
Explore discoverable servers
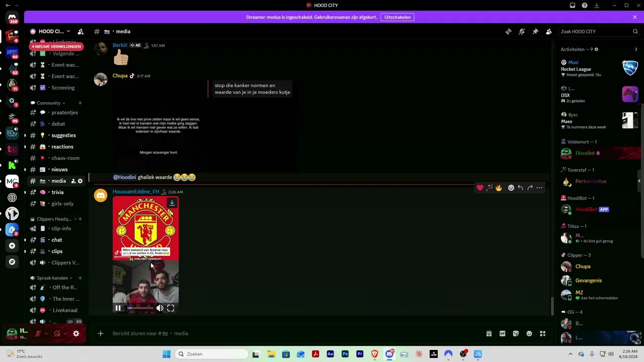click(x=12, y=262)
